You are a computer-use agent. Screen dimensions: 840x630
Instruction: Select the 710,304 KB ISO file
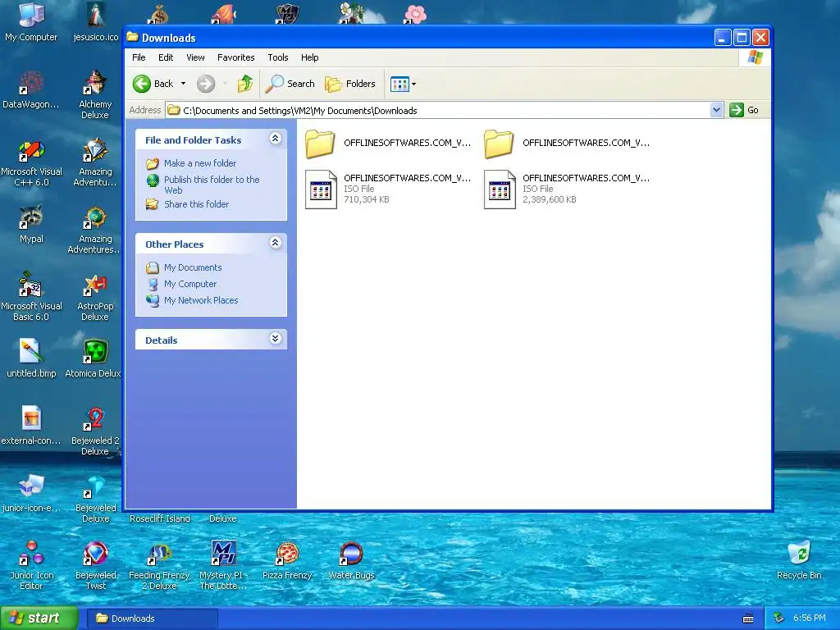tap(388, 189)
